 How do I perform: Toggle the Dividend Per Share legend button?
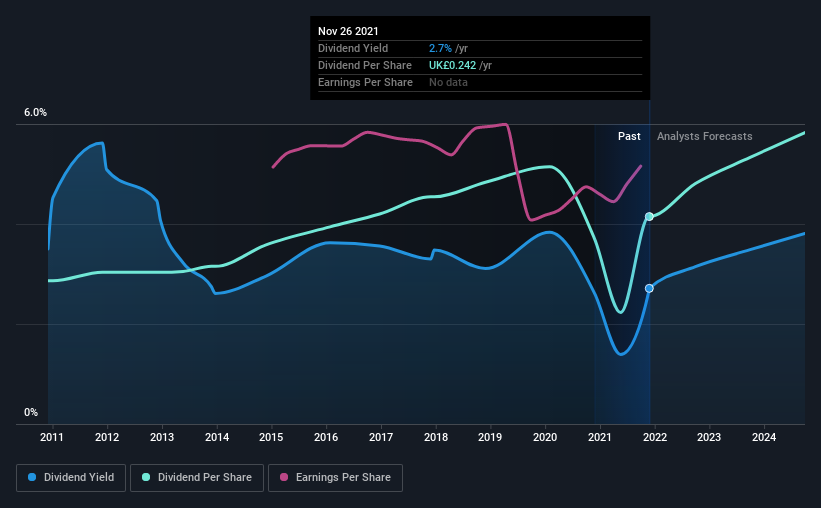pos(197,478)
